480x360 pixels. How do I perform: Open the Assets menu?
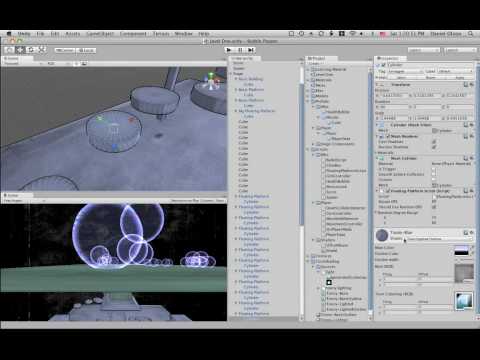click(73, 34)
